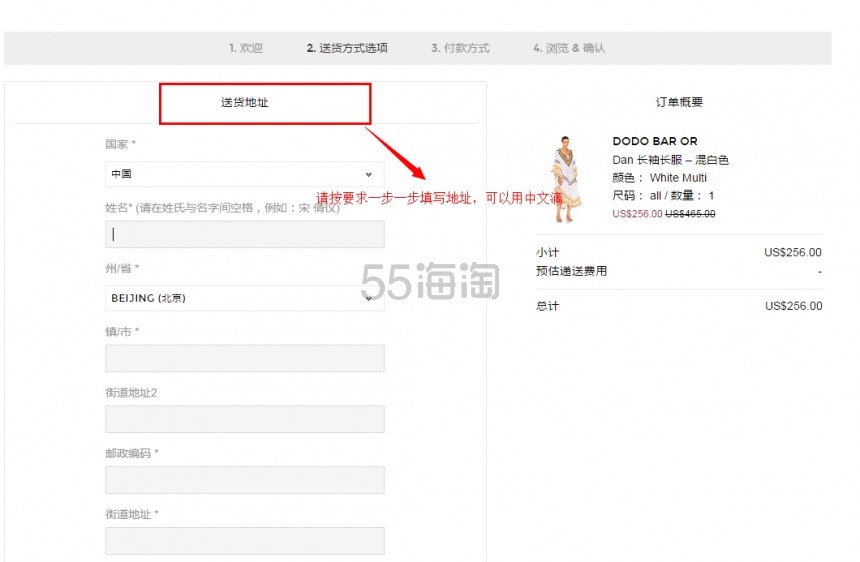The image size is (860, 562).
Task: Click the DODO BAR OR brand name
Action: (655, 141)
